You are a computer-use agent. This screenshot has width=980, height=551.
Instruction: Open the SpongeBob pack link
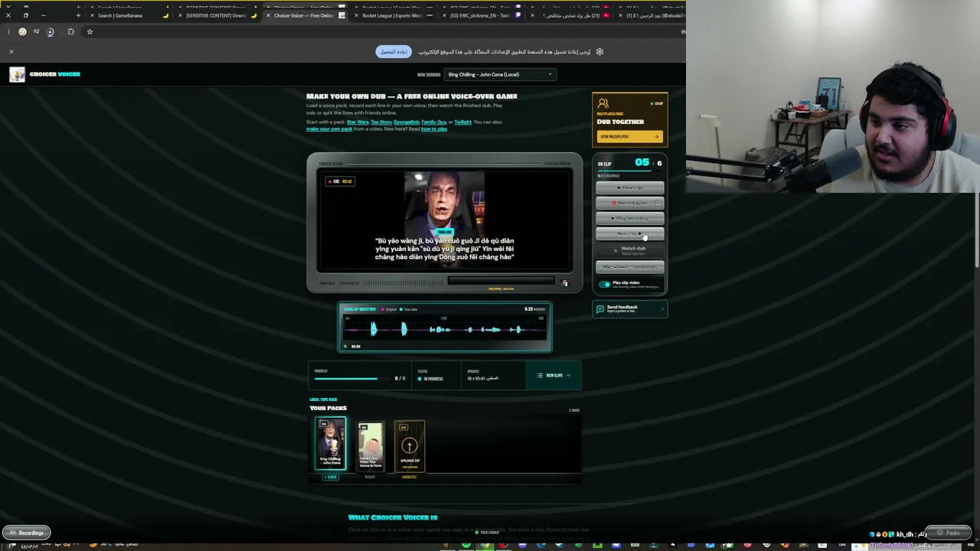[x=407, y=122]
